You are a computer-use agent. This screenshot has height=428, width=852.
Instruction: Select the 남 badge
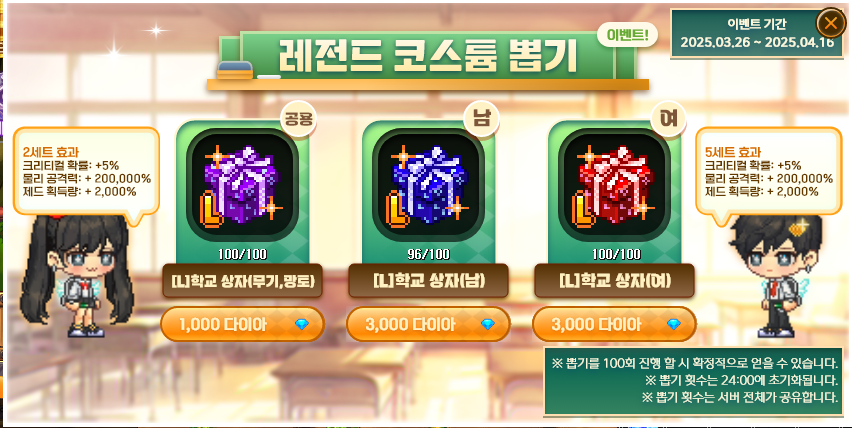481,118
